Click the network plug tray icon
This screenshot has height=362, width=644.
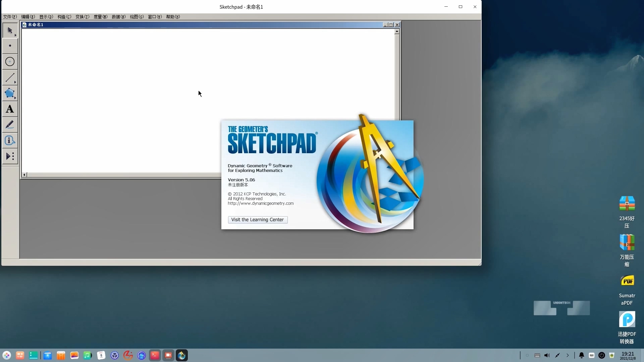[x=557, y=355]
